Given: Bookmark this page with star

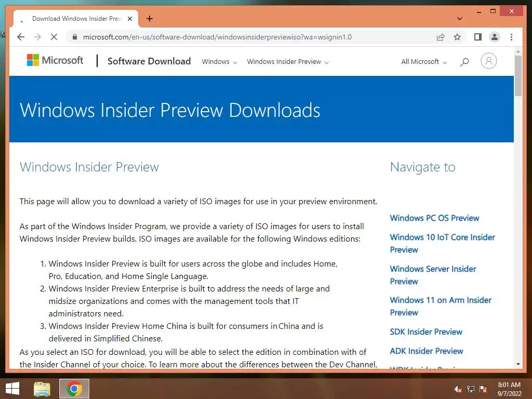Looking at the screenshot, I should click(x=457, y=37).
